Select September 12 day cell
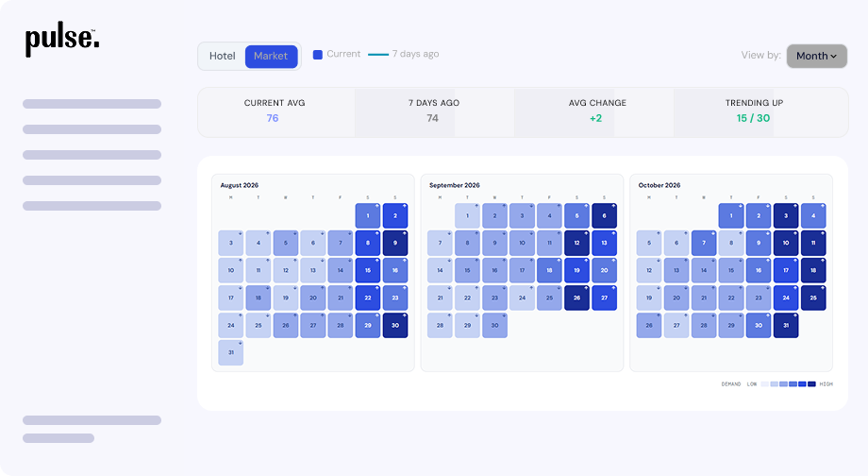Image resolution: width=868 pixels, height=476 pixels. click(576, 243)
